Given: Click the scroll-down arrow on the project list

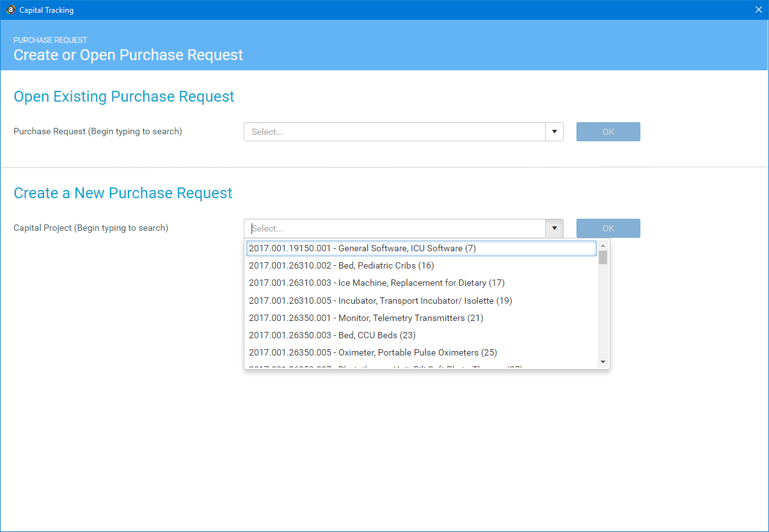Looking at the screenshot, I should pyautogui.click(x=602, y=362).
